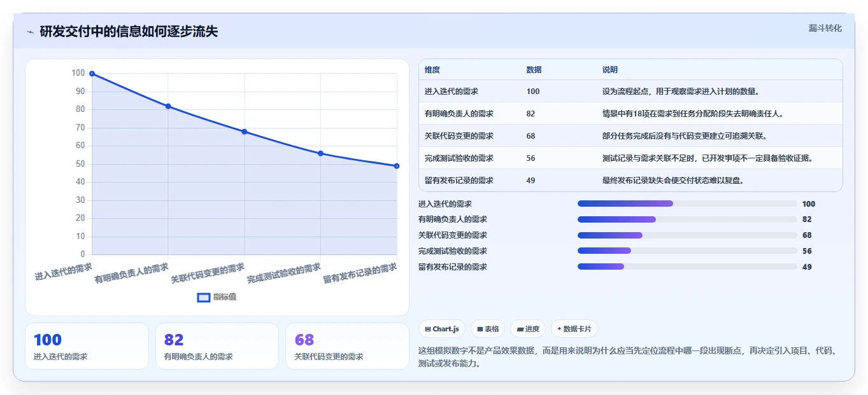Screen dimensions: 868x395
Task: Select the table cell 关联代码变更的需求
Action: [459, 136]
